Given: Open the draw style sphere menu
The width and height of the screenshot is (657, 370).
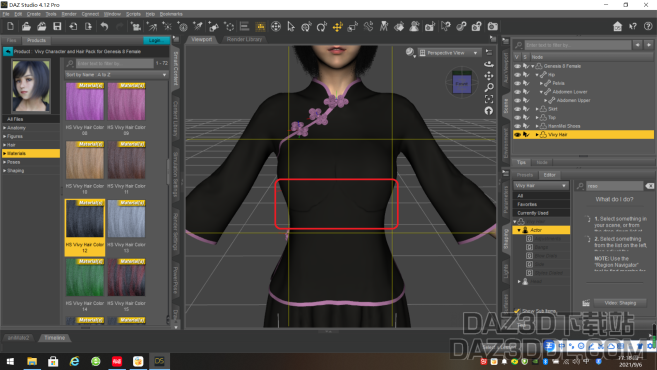Looking at the screenshot, I should pos(410,52).
